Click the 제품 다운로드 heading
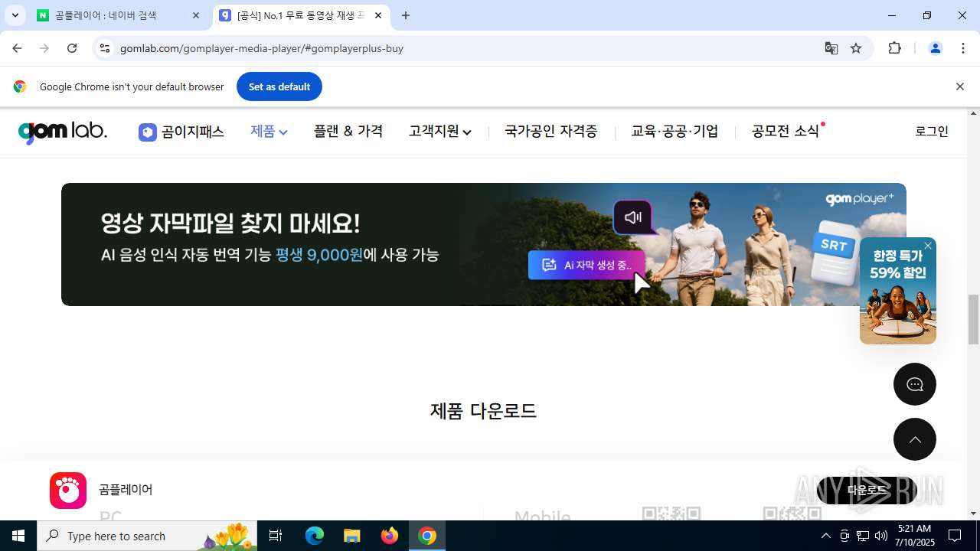 pyautogui.click(x=483, y=411)
